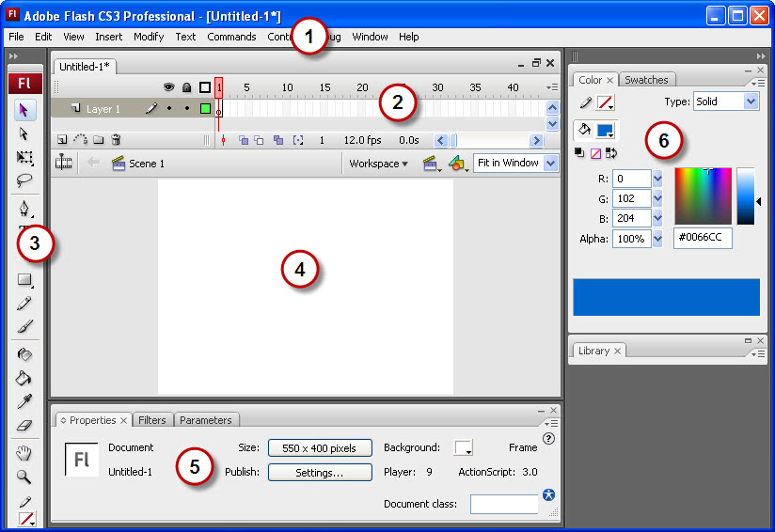Screen dimensions: 775x532
Task: Open the Fit in Window zoom dropdown
Action: [x=550, y=163]
